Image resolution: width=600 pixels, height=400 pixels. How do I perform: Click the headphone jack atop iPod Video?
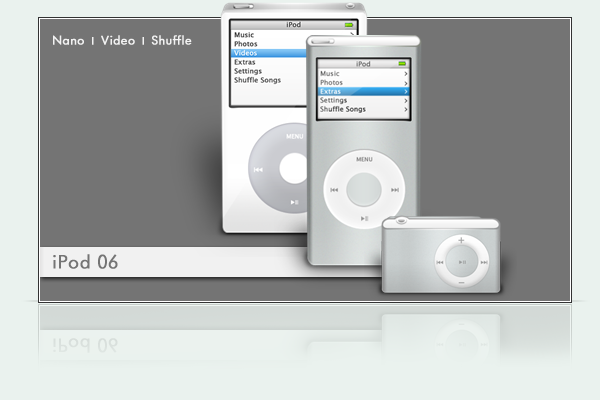point(350,6)
